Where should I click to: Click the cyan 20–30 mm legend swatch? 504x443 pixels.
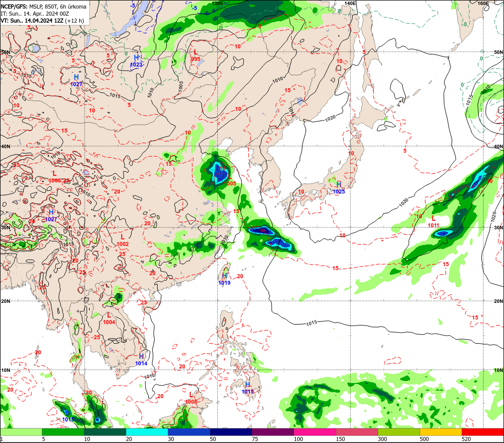tap(147, 432)
